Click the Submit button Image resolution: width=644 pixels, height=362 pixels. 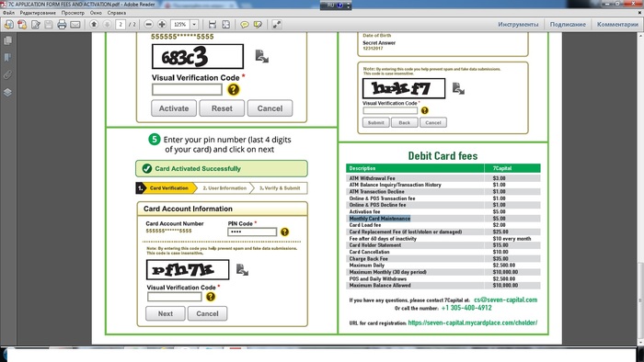(x=375, y=122)
